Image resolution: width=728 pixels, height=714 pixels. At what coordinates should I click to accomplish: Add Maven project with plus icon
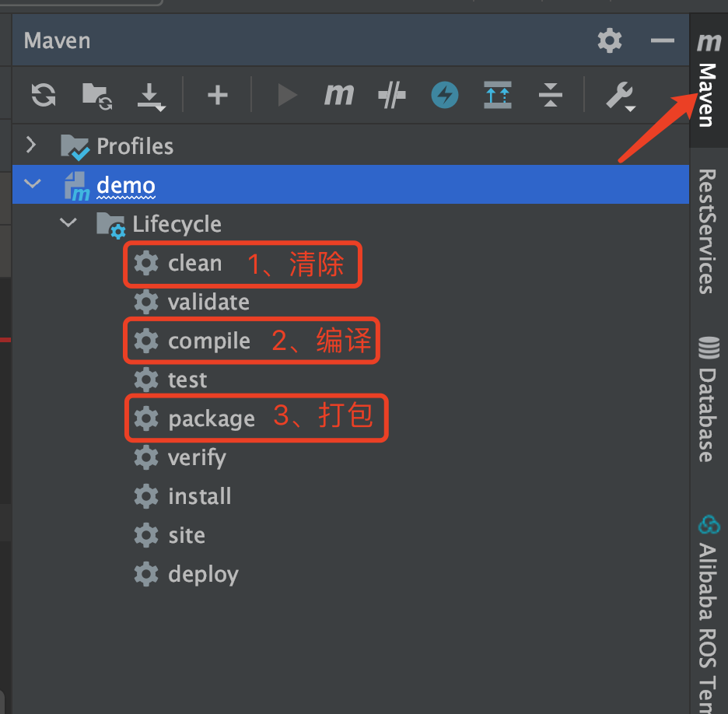(217, 96)
